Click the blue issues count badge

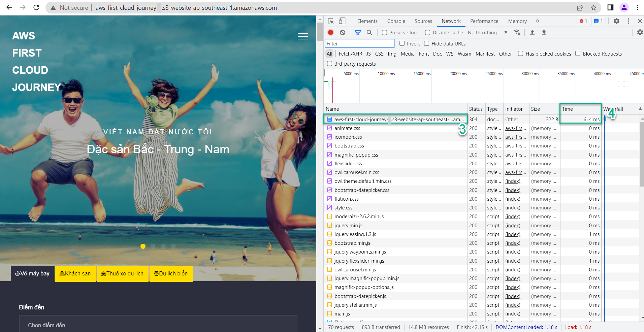pyautogui.click(x=599, y=21)
